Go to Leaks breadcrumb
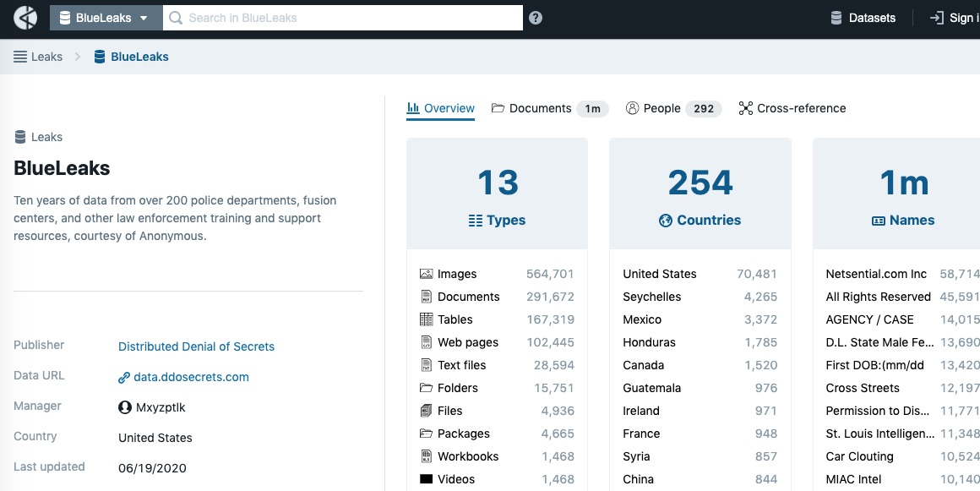The image size is (980, 491). [39, 57]
